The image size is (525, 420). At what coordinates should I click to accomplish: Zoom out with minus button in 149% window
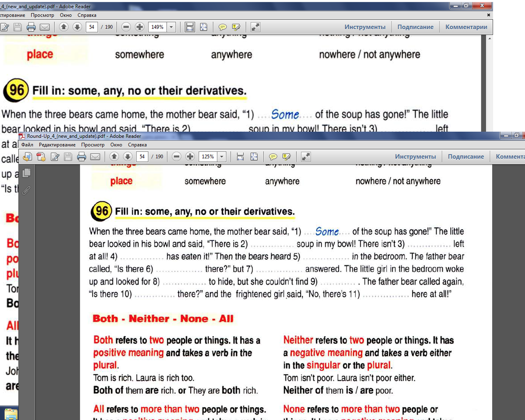(126, 27)
